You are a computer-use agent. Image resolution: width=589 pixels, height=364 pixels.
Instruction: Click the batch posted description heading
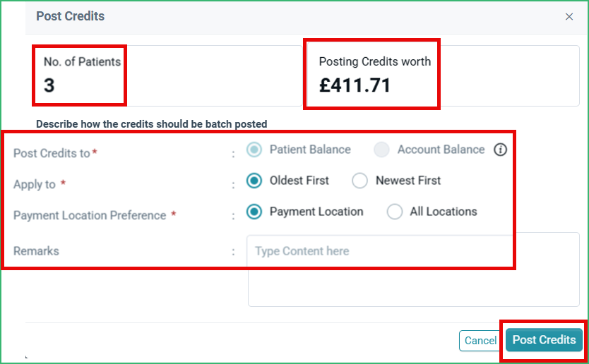151,124
